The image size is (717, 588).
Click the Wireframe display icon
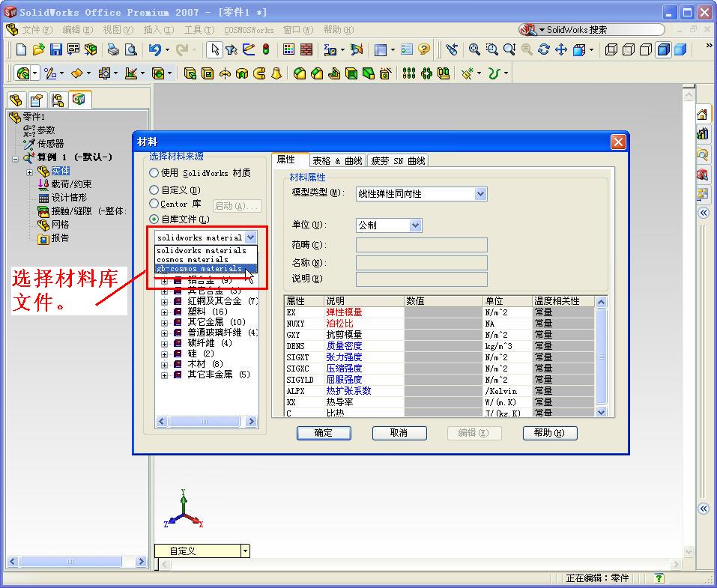click(x=611, y=49)
